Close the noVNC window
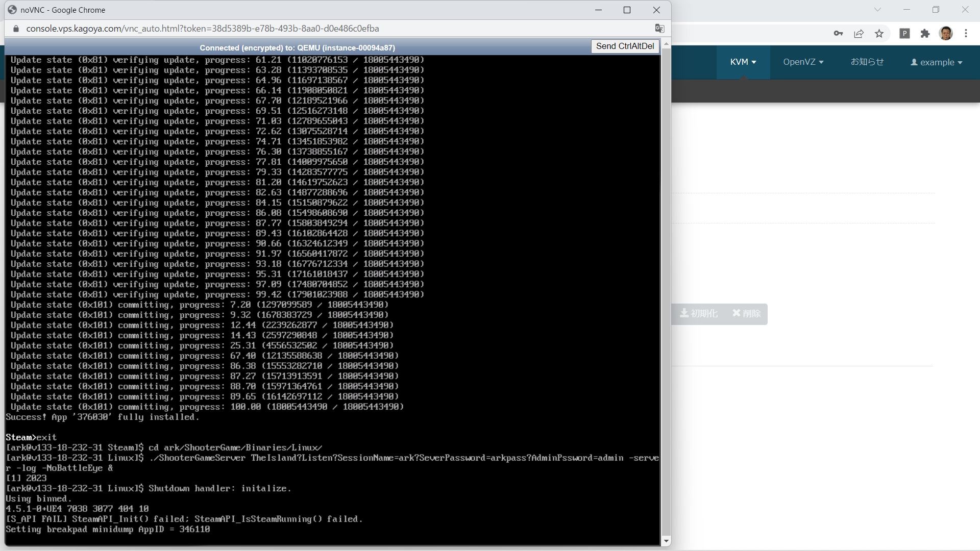980x551 pixels. 656,10
